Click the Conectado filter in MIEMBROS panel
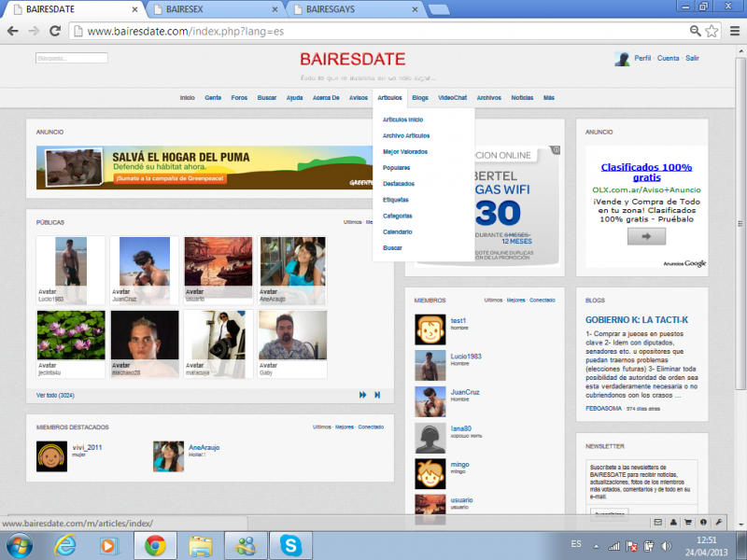Screen dimensions: 747x560 [543, 300]
